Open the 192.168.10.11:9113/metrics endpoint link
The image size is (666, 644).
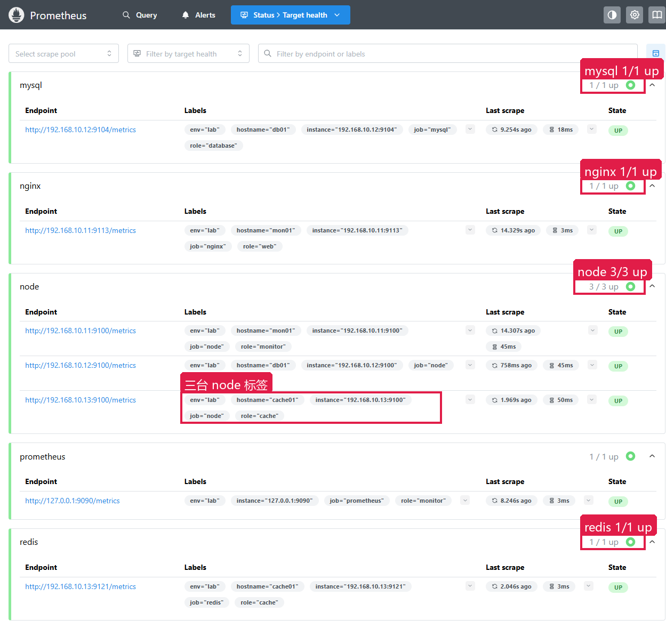(81, 230)
